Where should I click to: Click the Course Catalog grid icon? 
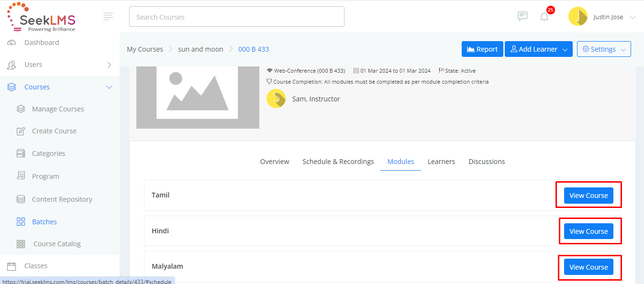21,244
